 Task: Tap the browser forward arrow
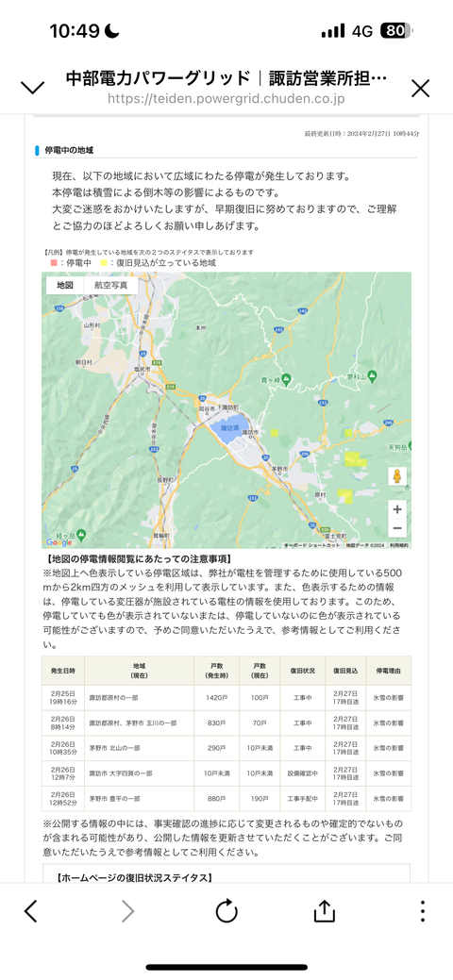(x=128, y=911)
